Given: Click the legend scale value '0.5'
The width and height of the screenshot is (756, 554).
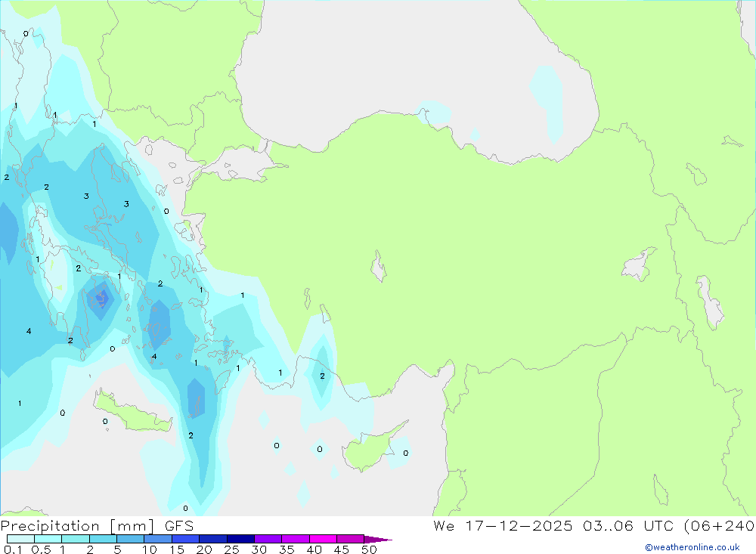Looking at the screenshot, I should pyautogui.click(x=41, y=549).
